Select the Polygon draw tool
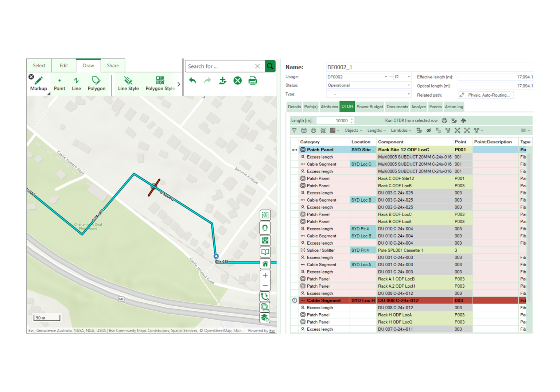Viewport: 560px width, 392px height. [96, 84]
